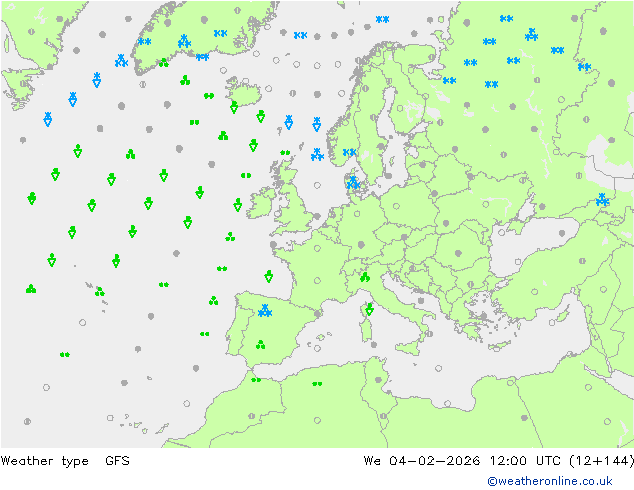Click the date 'We 04-02-2026'
This screenshot has width=634, height=490.
click(x=422, y=460)
